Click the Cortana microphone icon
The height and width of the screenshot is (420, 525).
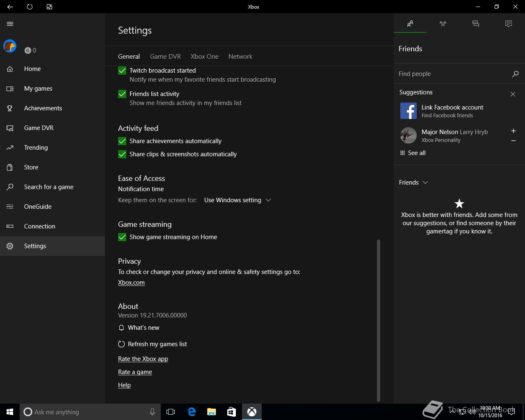coord(152,412)
